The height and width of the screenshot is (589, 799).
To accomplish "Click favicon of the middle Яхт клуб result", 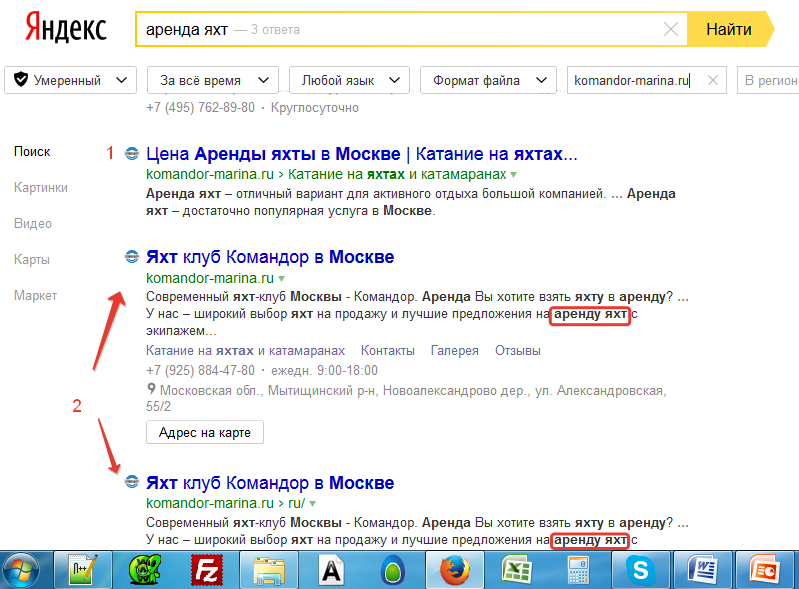I will pos(132,257).
